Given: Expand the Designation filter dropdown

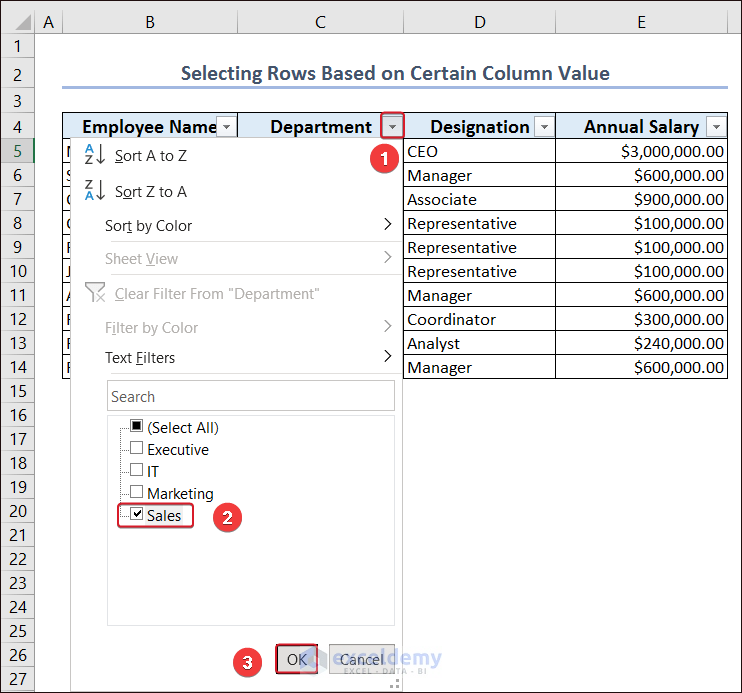Looking at the screenshot, I should [544, 127].
